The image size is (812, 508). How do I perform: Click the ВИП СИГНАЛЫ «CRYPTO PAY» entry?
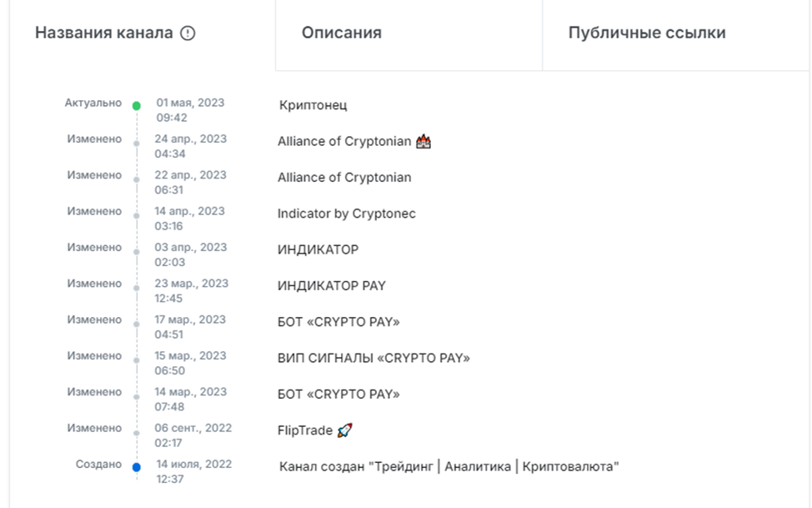click(x=373, y=356)
